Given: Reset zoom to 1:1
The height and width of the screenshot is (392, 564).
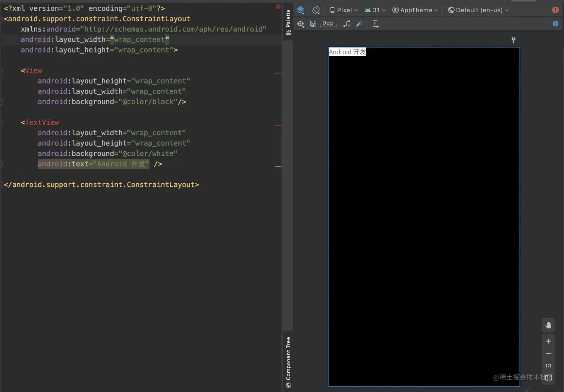Looking at the screenshot, I should 548,366.
